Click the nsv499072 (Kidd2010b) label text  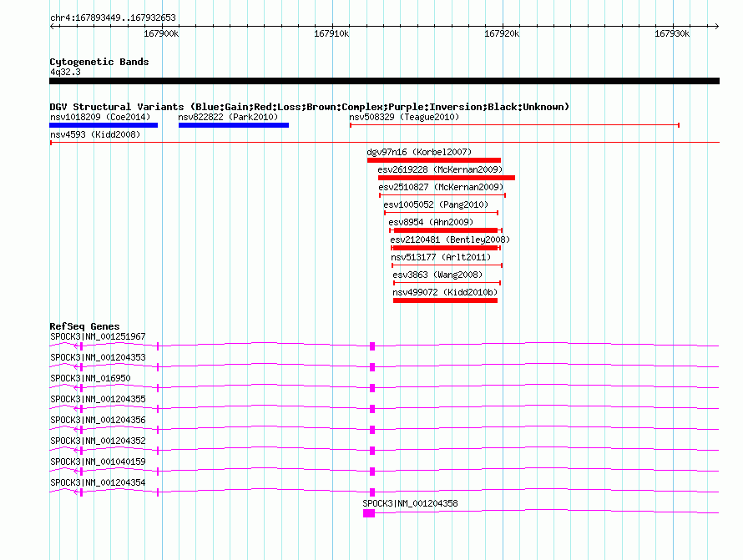[x=445, y=292]
